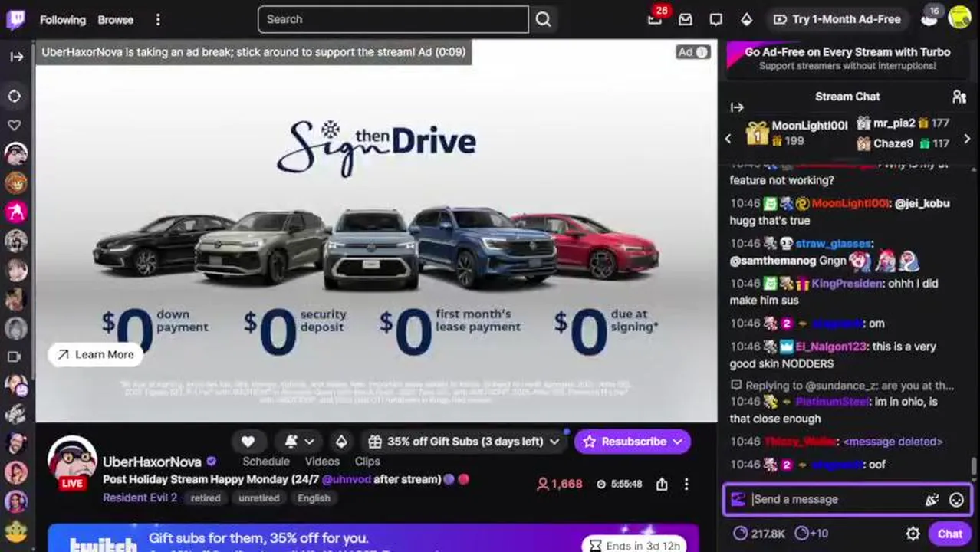This screenshot has width=980, height=552.
Task: Focus the Send a message field
Action: (x=836, y=499)
